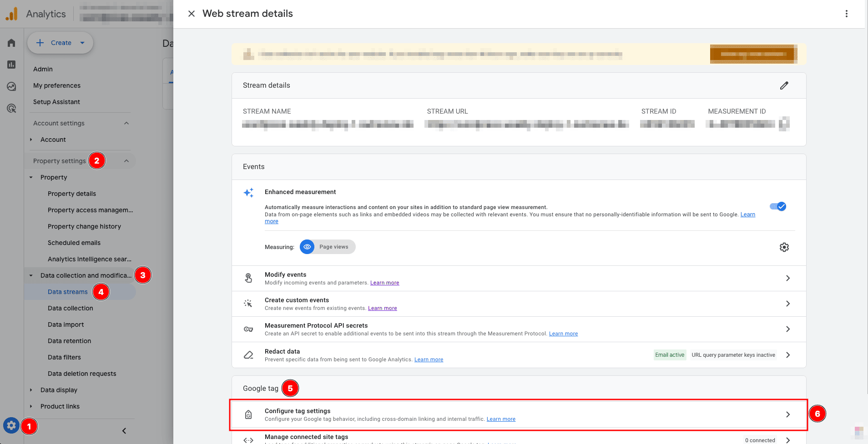Open Data retention menu item
This screenshot has height=444, width=868.
coord(69,341)
